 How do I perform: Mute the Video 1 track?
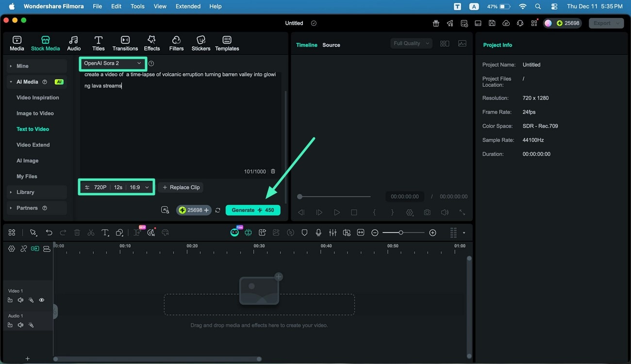[x=20, y=300]
